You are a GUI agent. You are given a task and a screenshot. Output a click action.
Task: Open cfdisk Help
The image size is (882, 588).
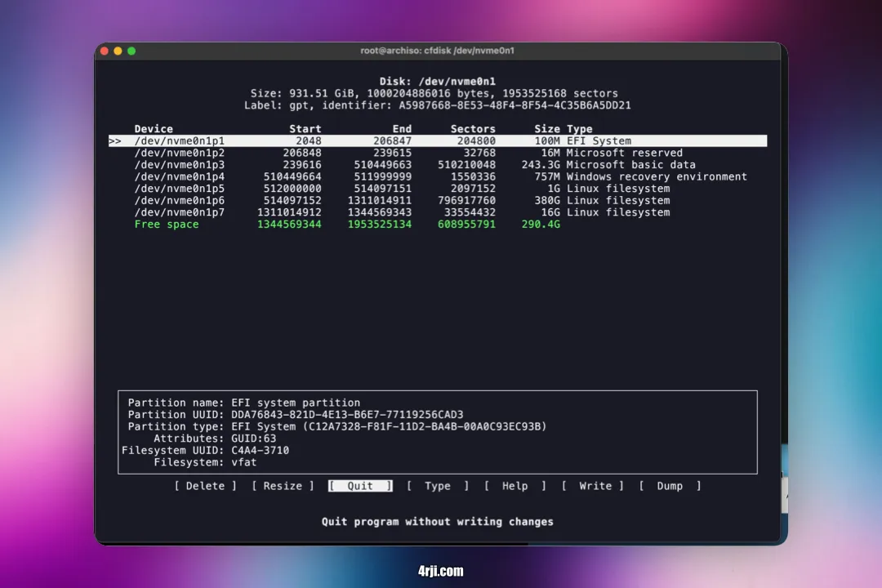tap(515, 485)
